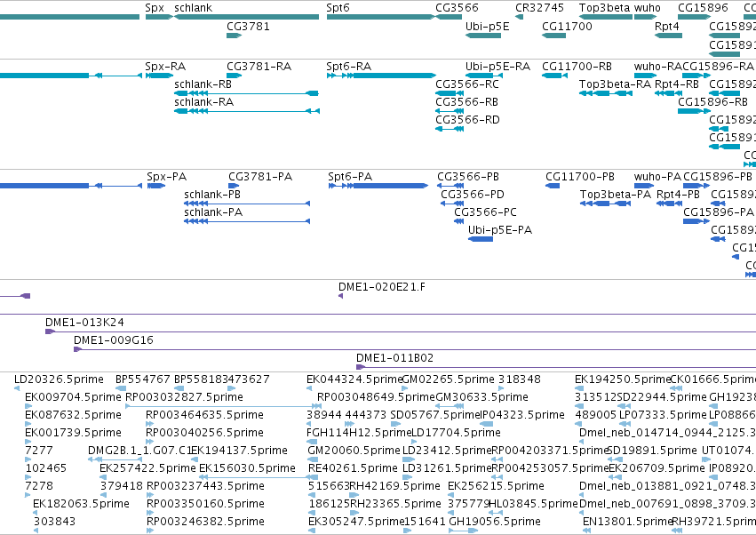Image resolution: width=756 pixels, height=535 pixels.
Task: Select the CG3566-RC transcript label
Action: pos(467,84)
